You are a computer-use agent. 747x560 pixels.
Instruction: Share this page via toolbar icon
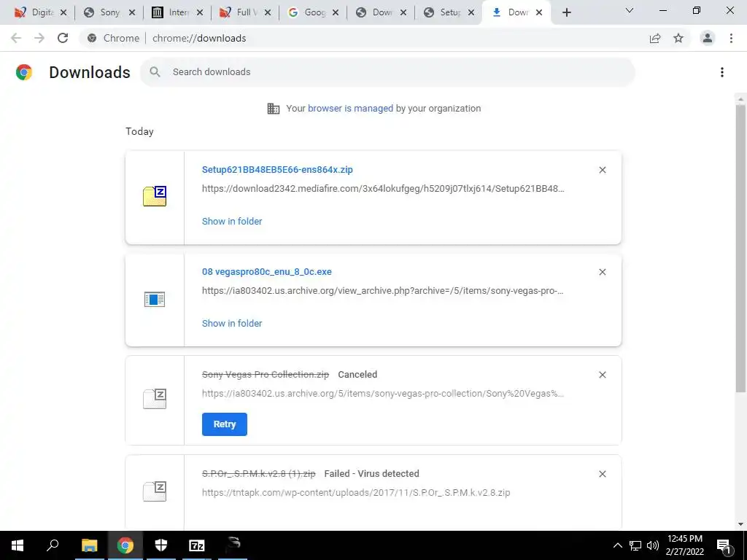pos(655,38)
